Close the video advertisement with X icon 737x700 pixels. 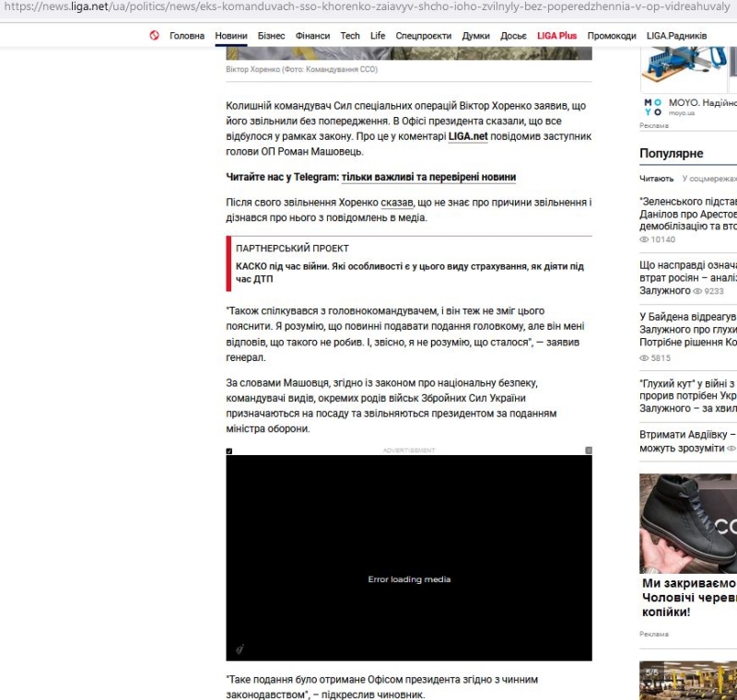point(589,450)
